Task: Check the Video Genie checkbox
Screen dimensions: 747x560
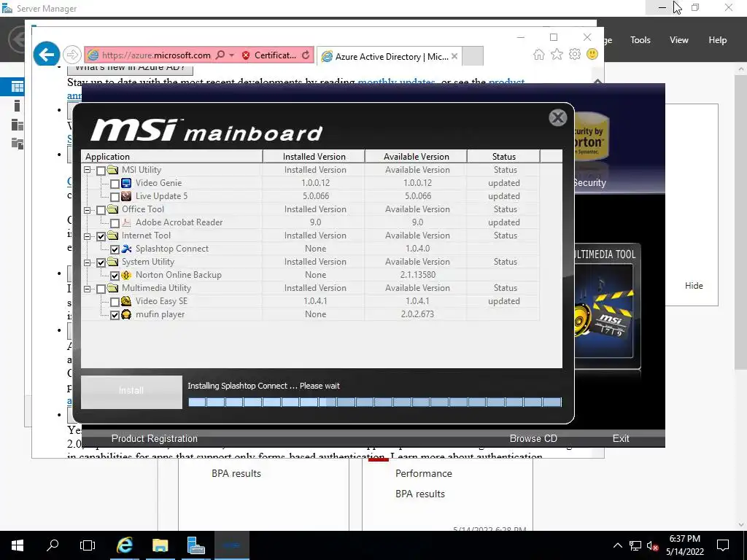Action: [x=115, y=184]
